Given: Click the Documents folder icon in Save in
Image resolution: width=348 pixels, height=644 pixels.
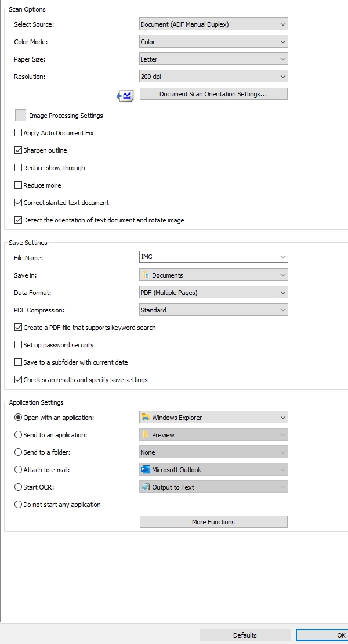Looking at the screenshot, I should (x=146, y=275).
